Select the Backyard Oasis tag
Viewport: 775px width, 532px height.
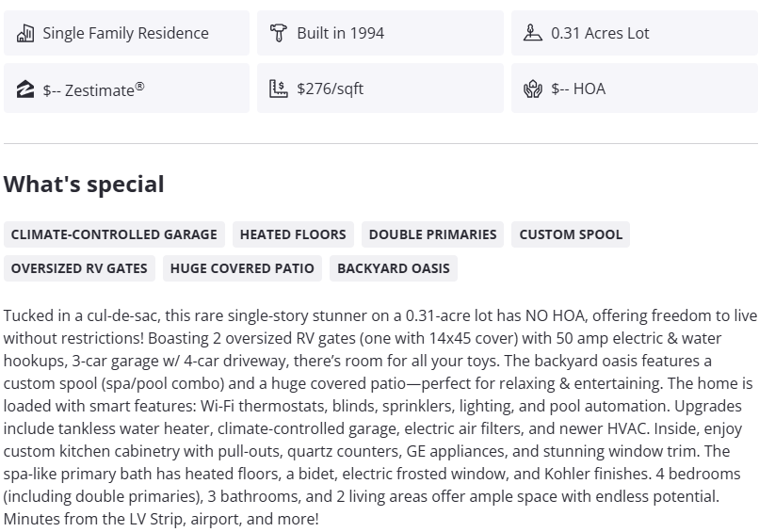(394, 268)
